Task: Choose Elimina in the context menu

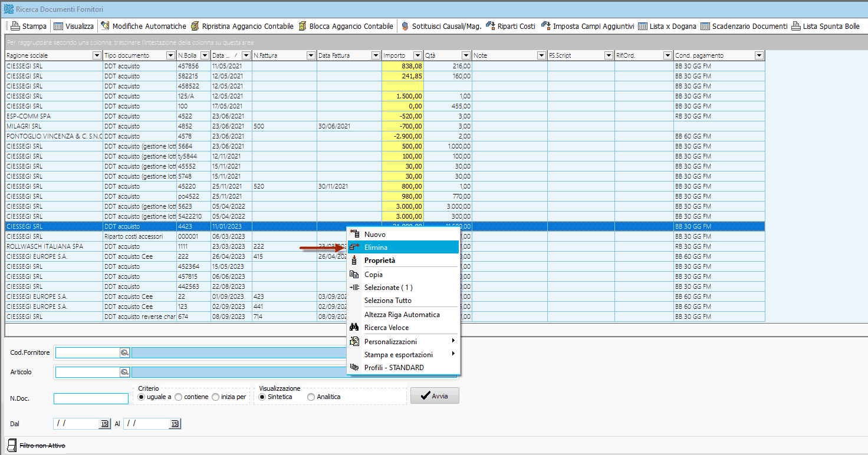Action: [403, 247]
